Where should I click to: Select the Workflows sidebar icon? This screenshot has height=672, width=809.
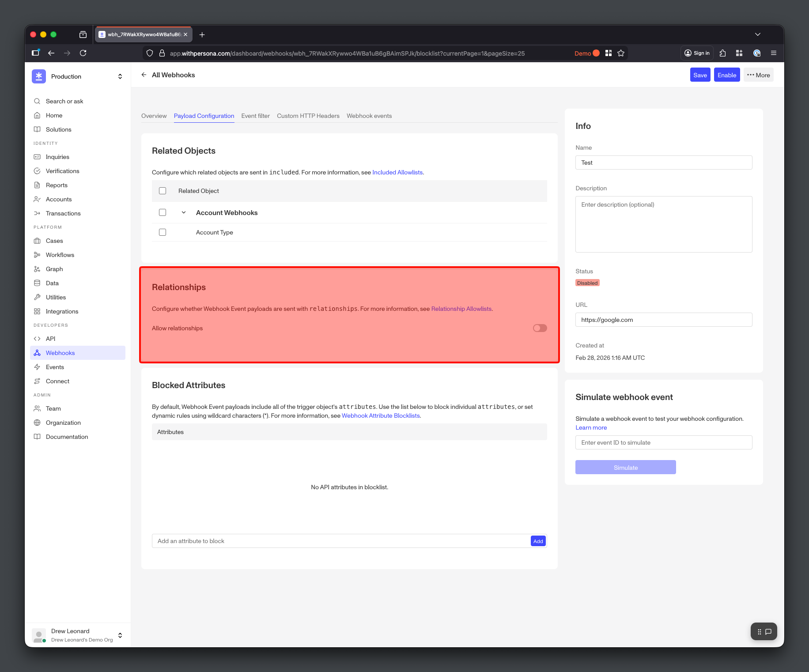38,255
